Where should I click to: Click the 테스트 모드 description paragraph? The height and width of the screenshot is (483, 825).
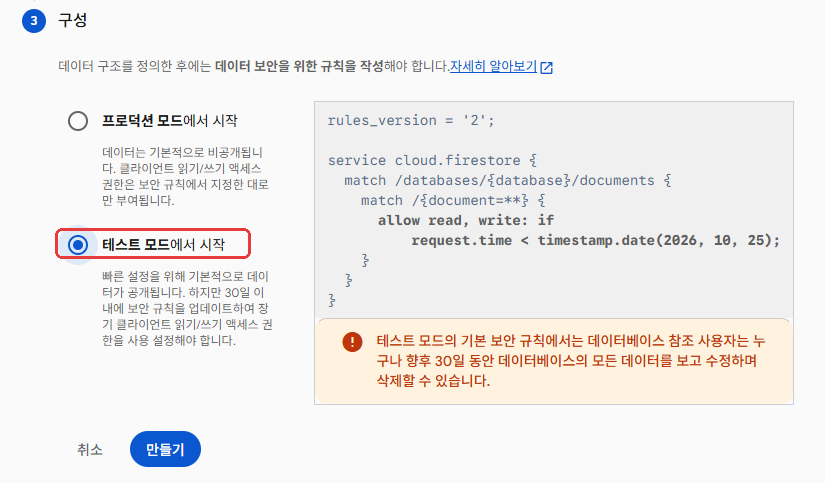[187, 308]
